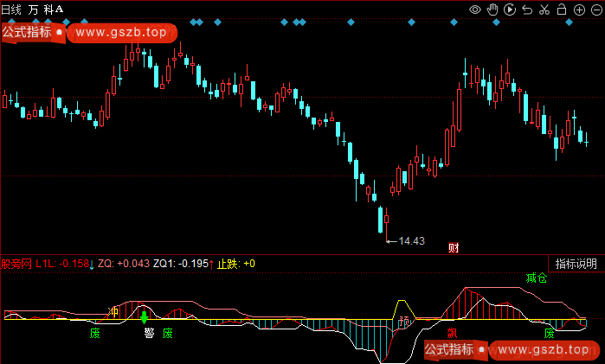
Task: Toggle the padlock lock icon
Action: point(561,10)
